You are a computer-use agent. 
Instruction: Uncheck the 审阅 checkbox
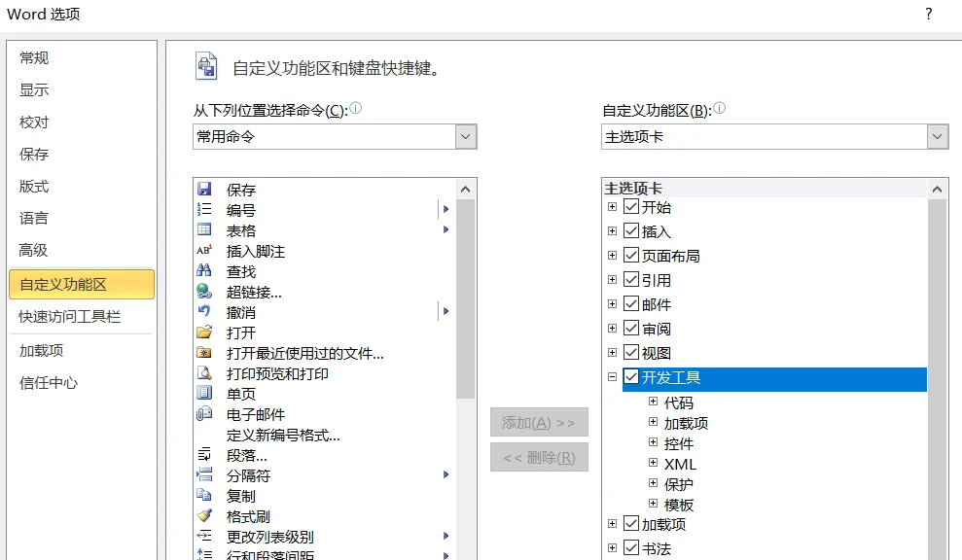click(x=630, y=328)
